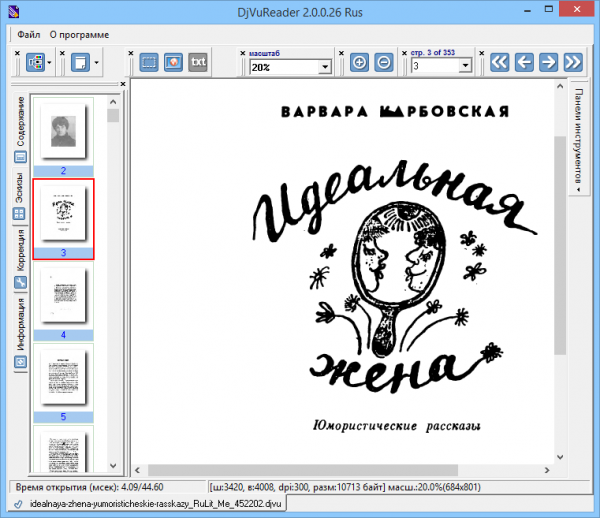Click the Коррекция wrench icon
The width and height of the screenshot is (600, 518).
[20, 282]
